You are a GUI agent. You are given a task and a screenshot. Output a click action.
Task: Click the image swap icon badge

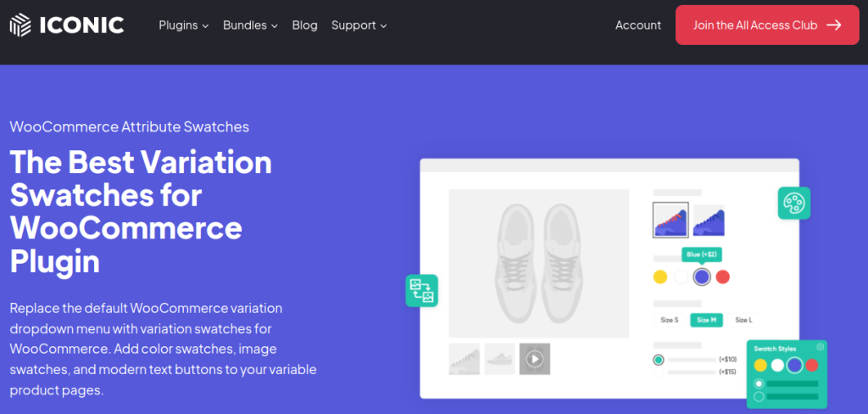[x=422, y=290]
